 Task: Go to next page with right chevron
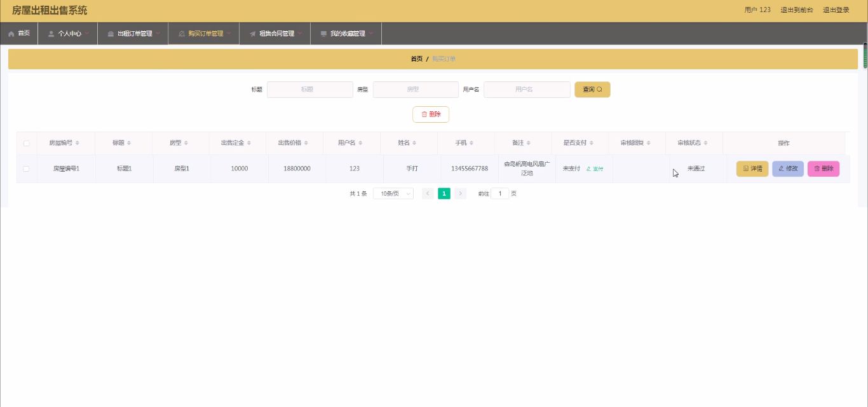point(461,193)
